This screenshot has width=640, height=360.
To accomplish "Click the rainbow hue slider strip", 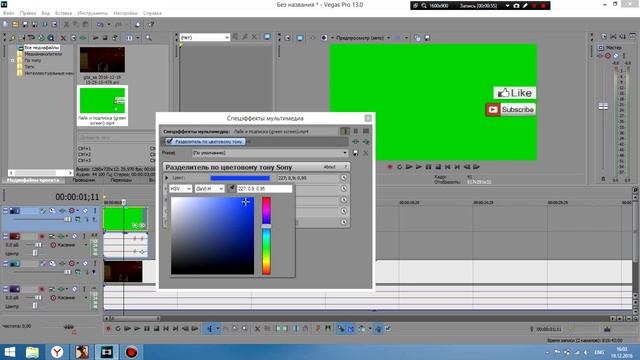I will coord(266,236).
